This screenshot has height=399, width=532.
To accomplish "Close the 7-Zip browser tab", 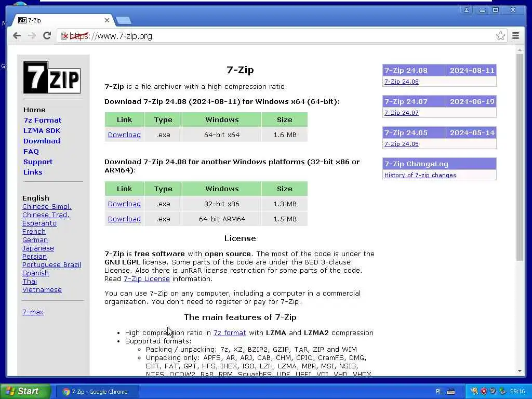I will (x=107, y=20).
